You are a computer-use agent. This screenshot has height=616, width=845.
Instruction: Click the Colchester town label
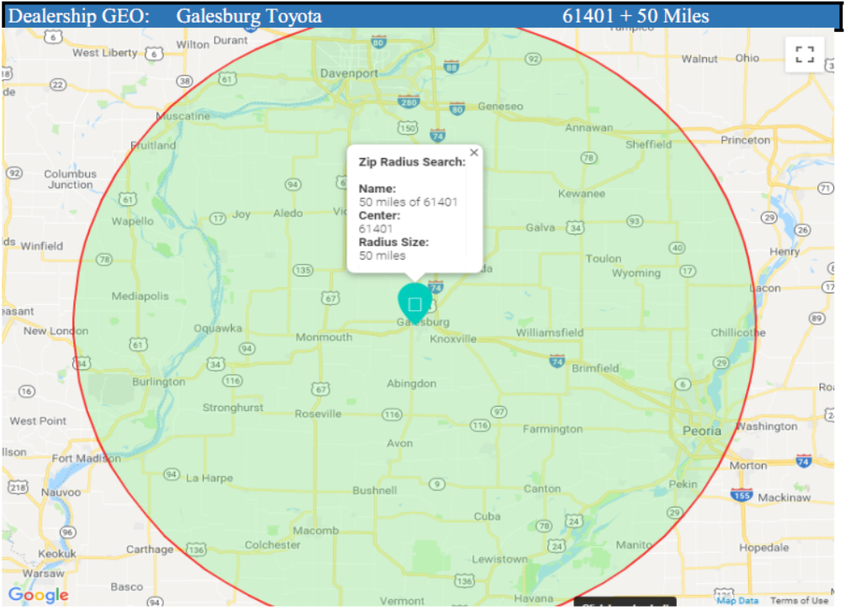pos(272,545)
